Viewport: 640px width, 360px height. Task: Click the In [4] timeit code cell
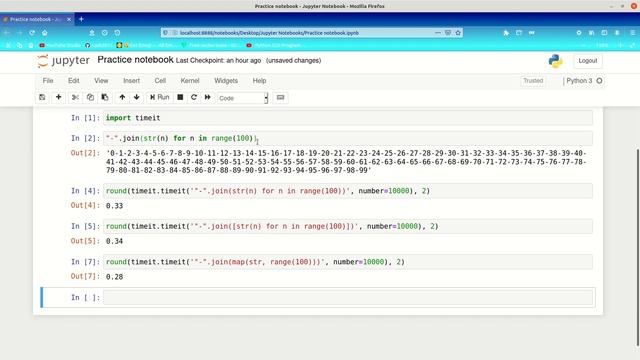coord(348,191)
